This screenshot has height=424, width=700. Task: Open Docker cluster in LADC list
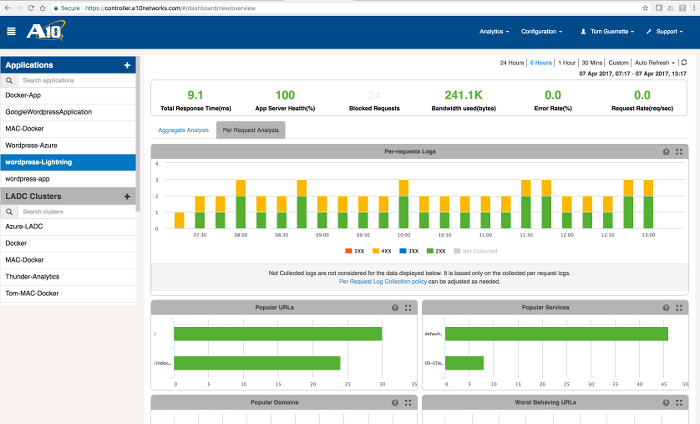(68, 243)
